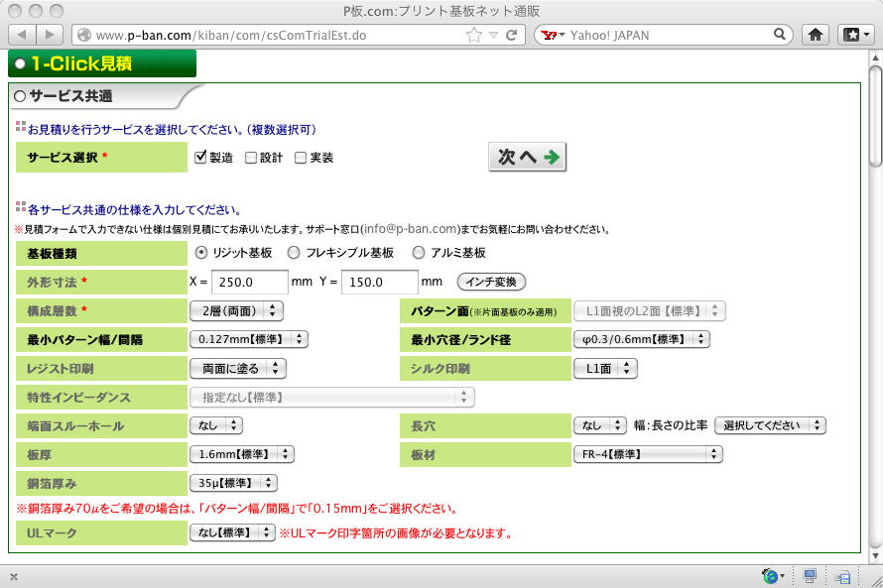The height and width of the screenshot is (588, 883).
Task: Click the 1-Click見積 green header banner
Action: click(102, 63)
